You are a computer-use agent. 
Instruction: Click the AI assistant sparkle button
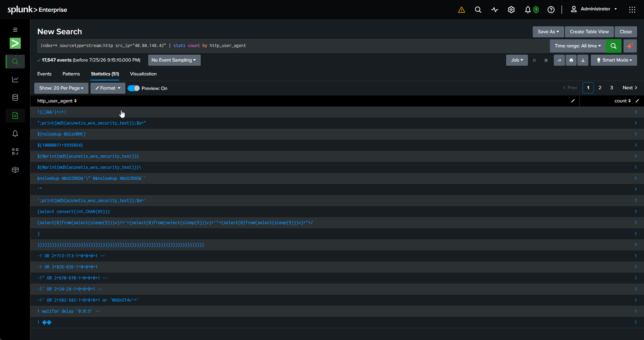630,46
